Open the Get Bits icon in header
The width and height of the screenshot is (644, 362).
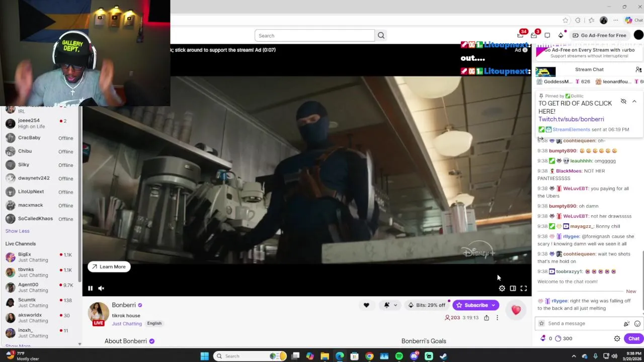point(560,35)
